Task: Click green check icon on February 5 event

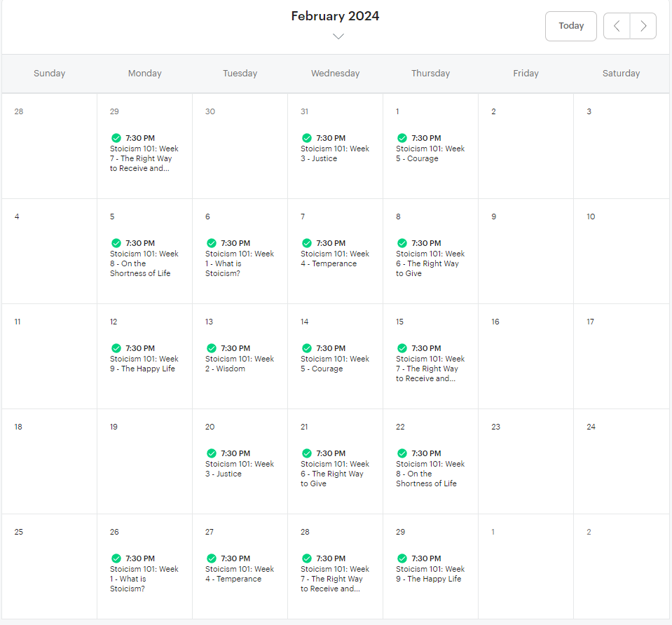Action: 116,243
